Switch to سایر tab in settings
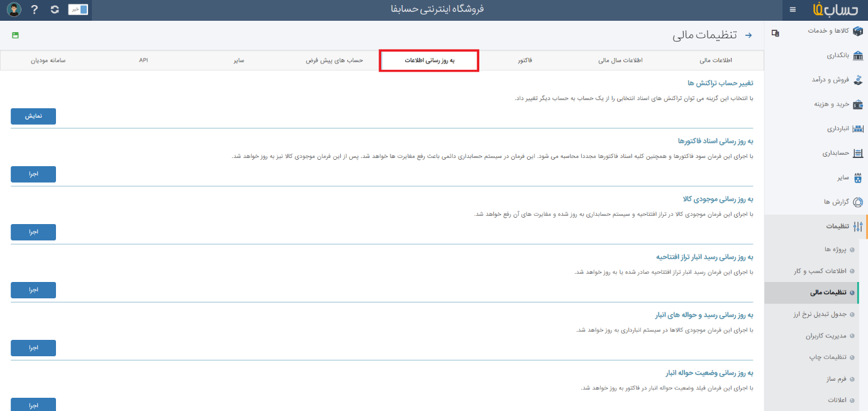The image size is (868, 411). [x=238, y=60]
